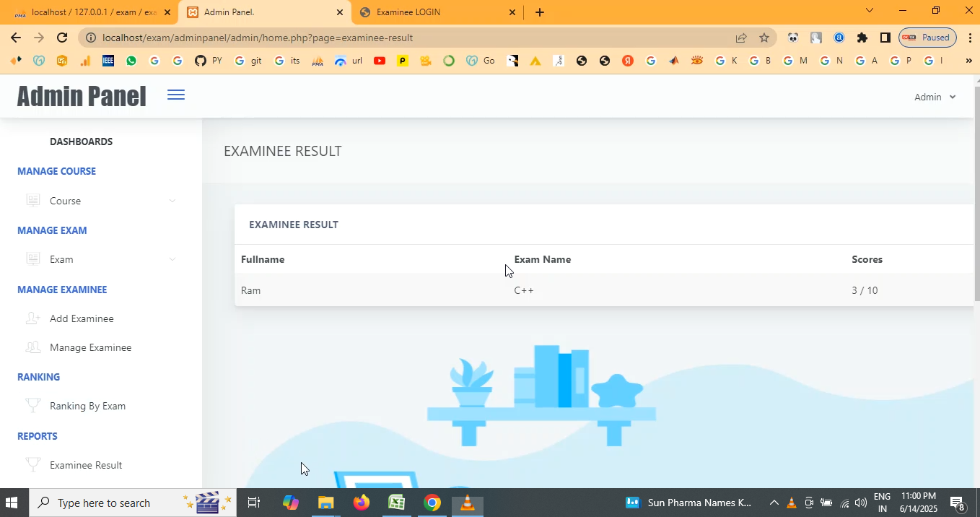The height and width of the screenshot is (517, 980).
Task: Open the YouTube bookmark icon
Action: click(x=380, y=61)
